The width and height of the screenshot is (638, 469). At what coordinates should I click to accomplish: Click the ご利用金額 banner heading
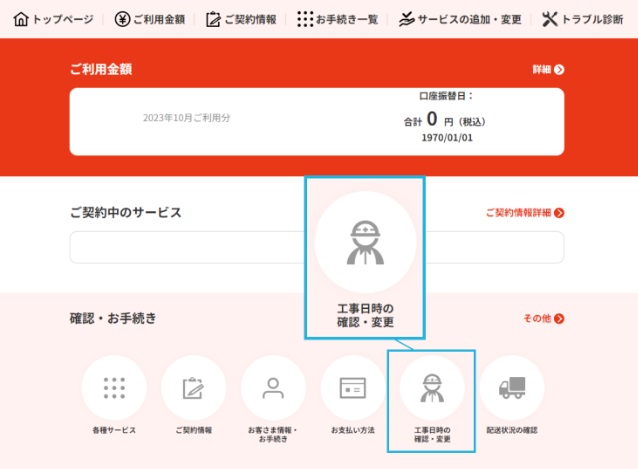coord(101,69)
